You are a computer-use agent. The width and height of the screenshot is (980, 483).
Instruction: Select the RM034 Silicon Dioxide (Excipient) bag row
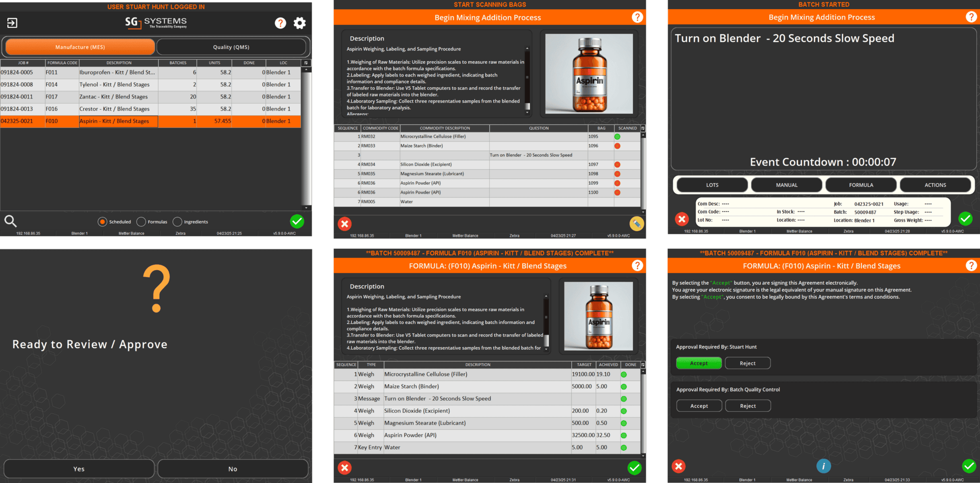(x=487, y=165)
